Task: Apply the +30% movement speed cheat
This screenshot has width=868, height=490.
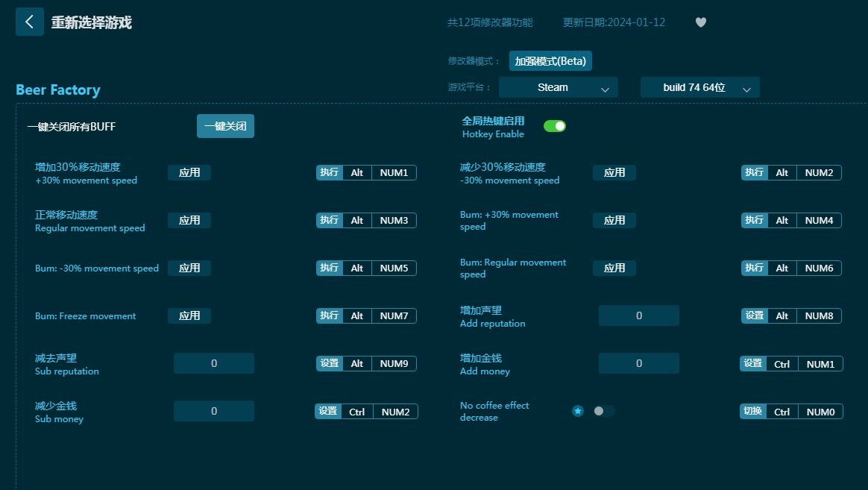Action: point(189,172)
